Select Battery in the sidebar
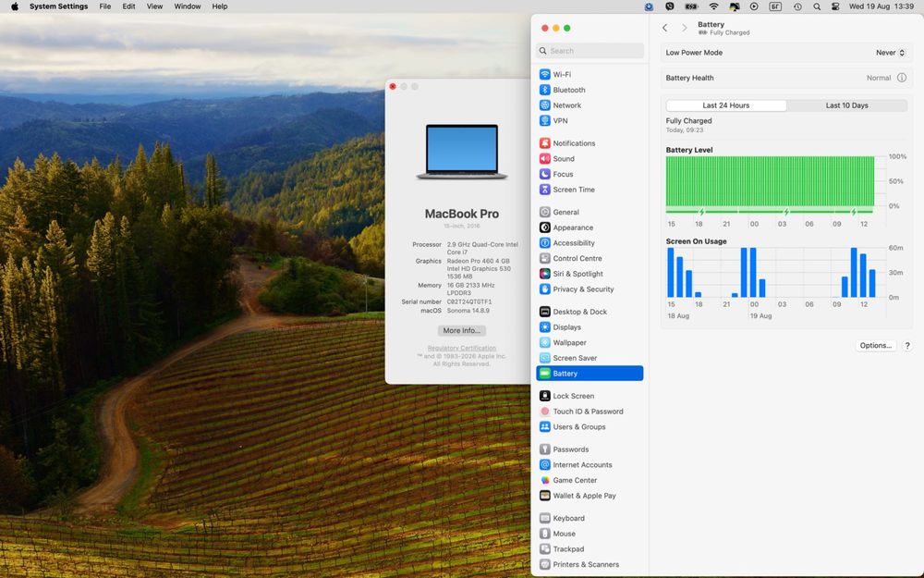 590,374
